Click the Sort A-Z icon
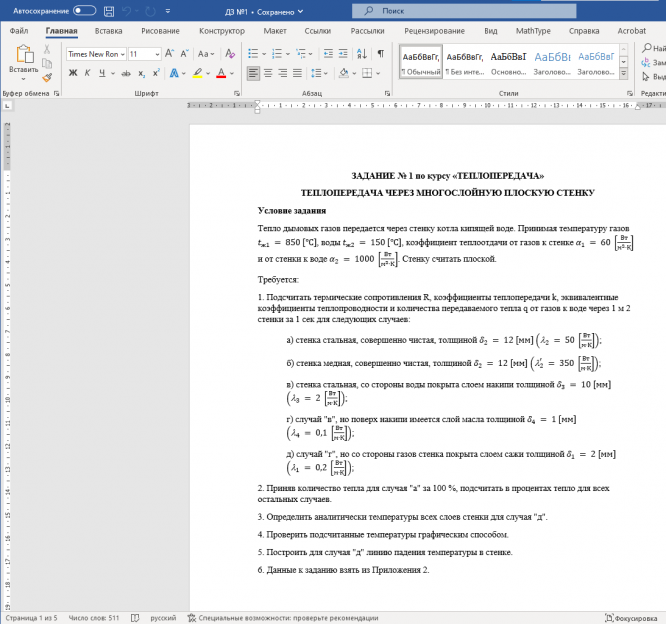This screenshot has height=624, width=666. (x=362, y=54)
